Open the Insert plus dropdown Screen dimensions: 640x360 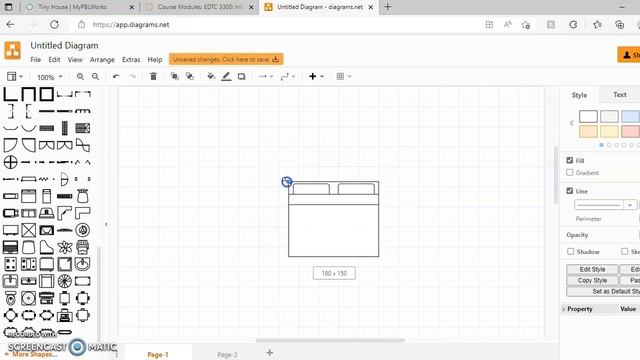[316, 76]
